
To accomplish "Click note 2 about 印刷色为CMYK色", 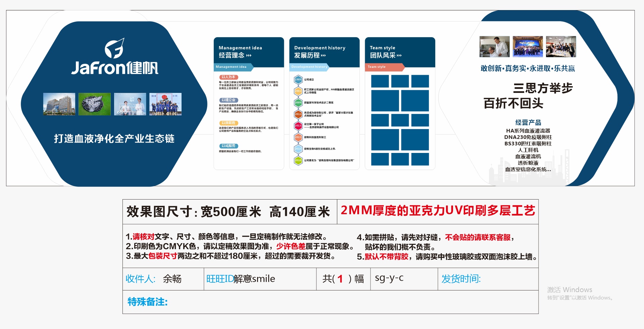I will coord(240,246).
